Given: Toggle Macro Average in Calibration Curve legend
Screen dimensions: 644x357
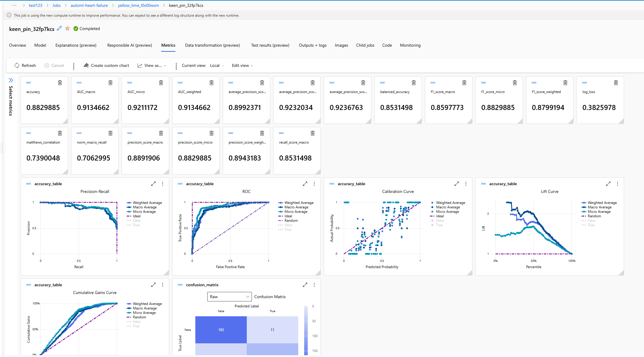Looking at the screenshot, I should pyautogui.click(x=448, y=207).
